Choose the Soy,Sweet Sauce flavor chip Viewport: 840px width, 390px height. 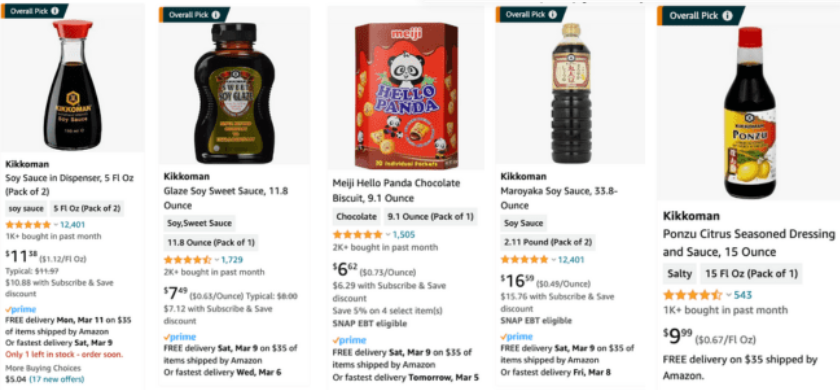pos(199,223)
